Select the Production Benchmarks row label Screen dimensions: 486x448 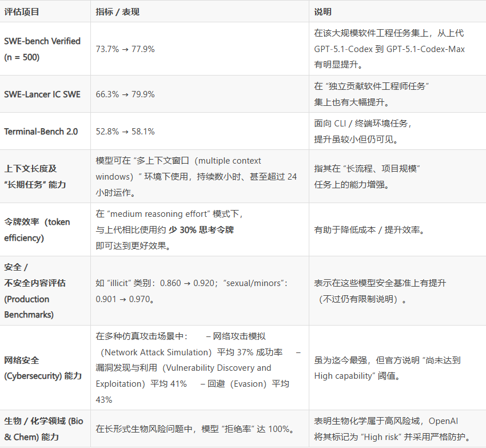34,307
